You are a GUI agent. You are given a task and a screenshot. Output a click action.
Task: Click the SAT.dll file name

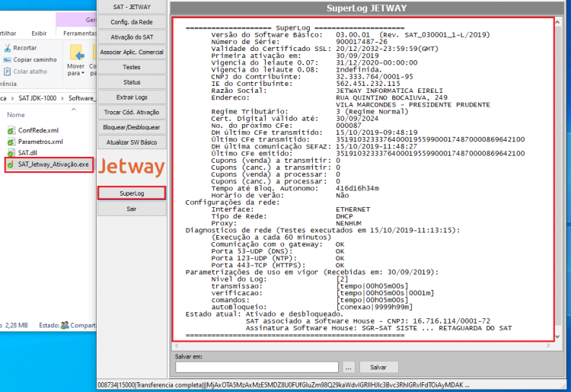pos(27,153)
